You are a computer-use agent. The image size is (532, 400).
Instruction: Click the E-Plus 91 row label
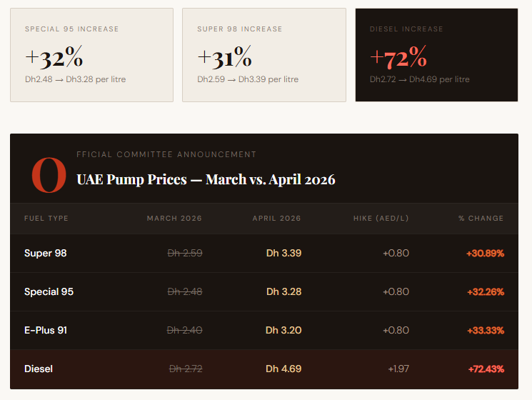[x=46, y=330]
